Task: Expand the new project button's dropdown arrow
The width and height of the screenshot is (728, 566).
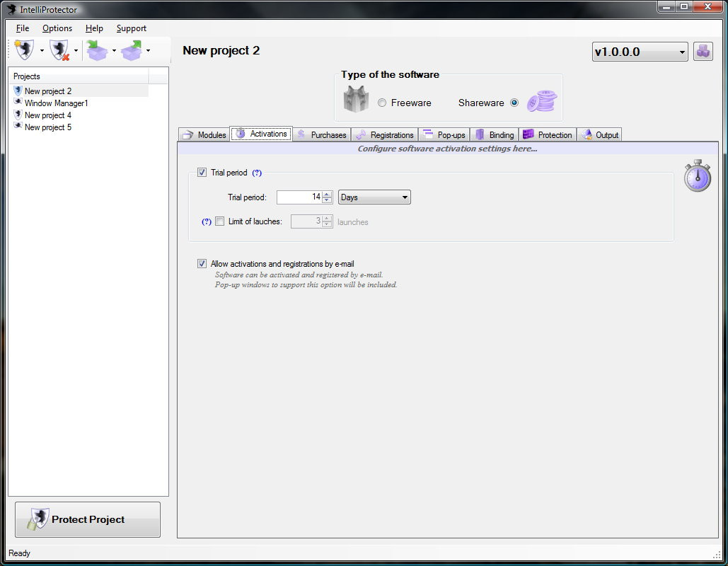Action: click(42, 51)
